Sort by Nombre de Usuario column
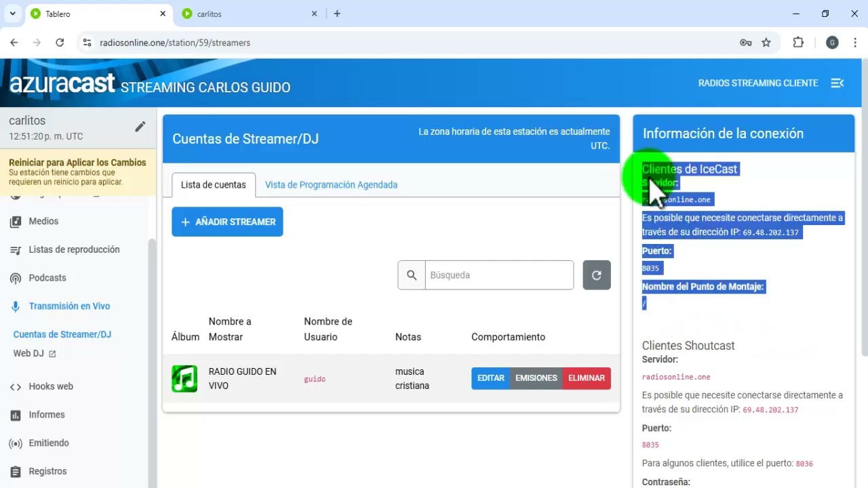 (328, 329)
